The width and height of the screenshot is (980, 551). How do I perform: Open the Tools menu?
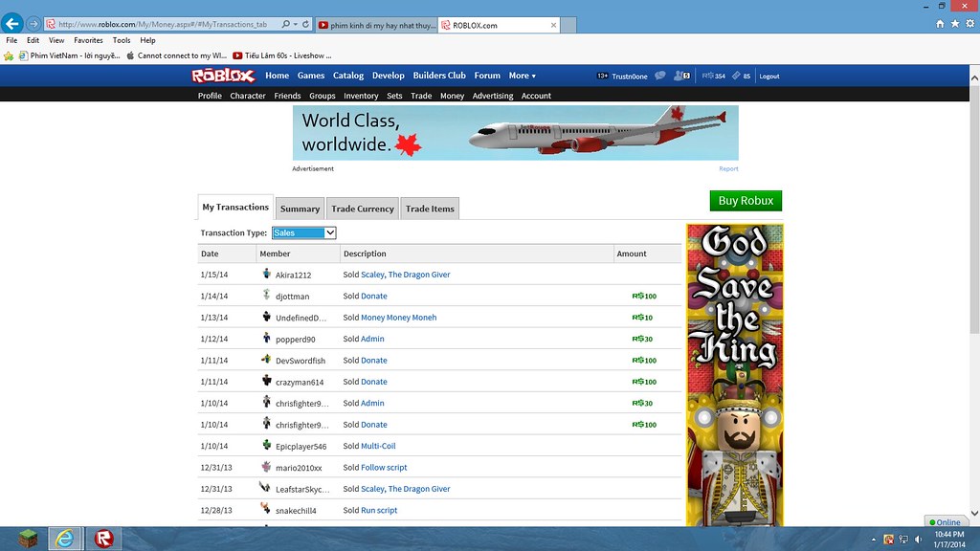click(x=122, y=40)
